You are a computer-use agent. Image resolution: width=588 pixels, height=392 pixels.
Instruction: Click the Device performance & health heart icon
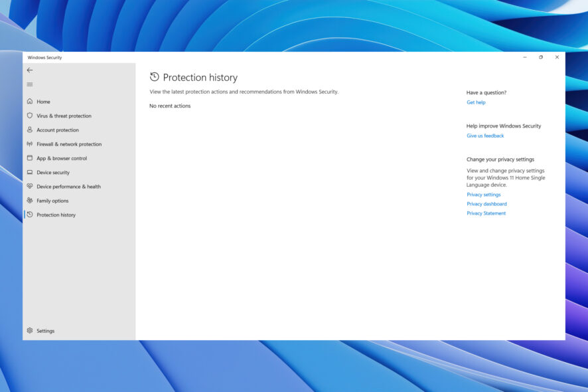tap(30, 186)
